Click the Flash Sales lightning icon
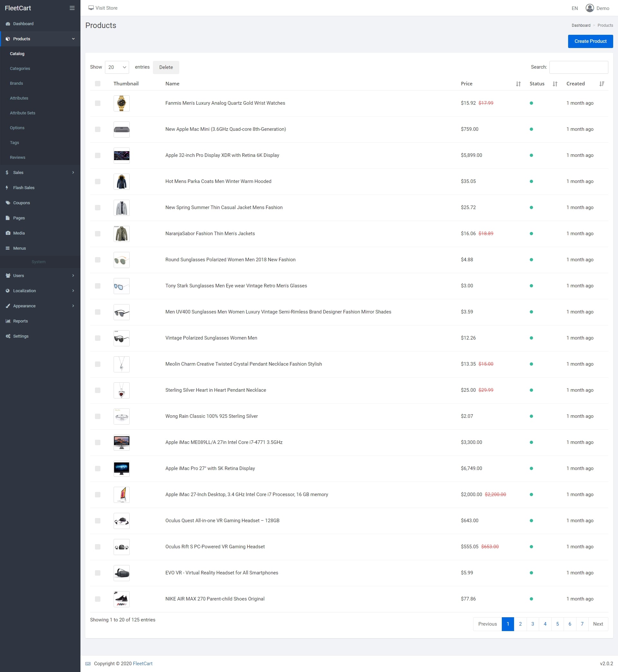This screenshot has width=618, height=672. coord(7,188)
